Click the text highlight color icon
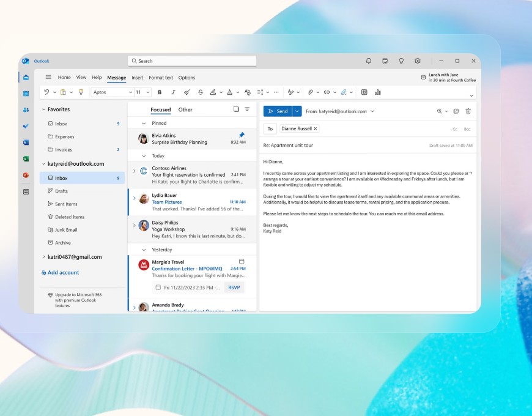Image resolution: width=532 pixels, height=416 pixels. [213, 92]
